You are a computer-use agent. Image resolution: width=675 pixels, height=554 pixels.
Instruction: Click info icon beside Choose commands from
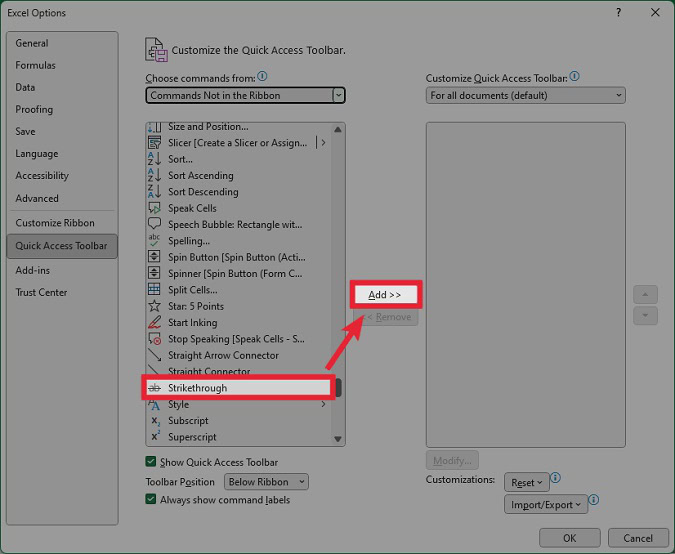pyautogui.click(x=262, y=77)
